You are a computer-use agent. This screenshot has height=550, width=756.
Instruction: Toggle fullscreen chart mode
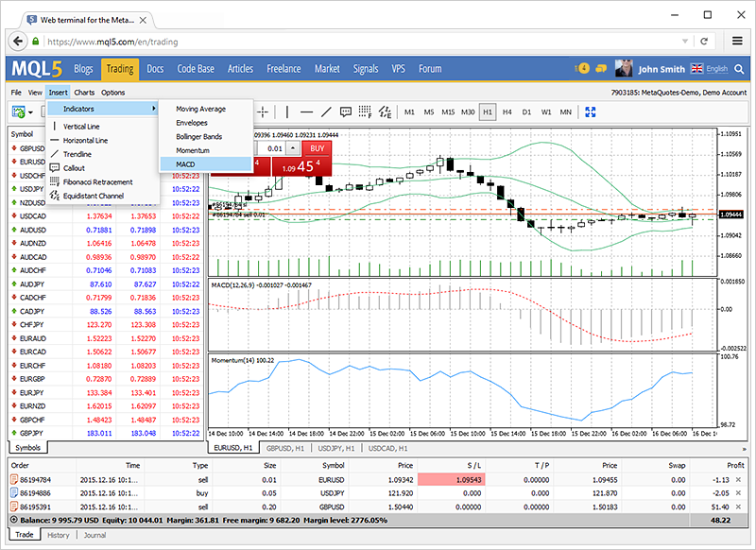coord(590,112)
